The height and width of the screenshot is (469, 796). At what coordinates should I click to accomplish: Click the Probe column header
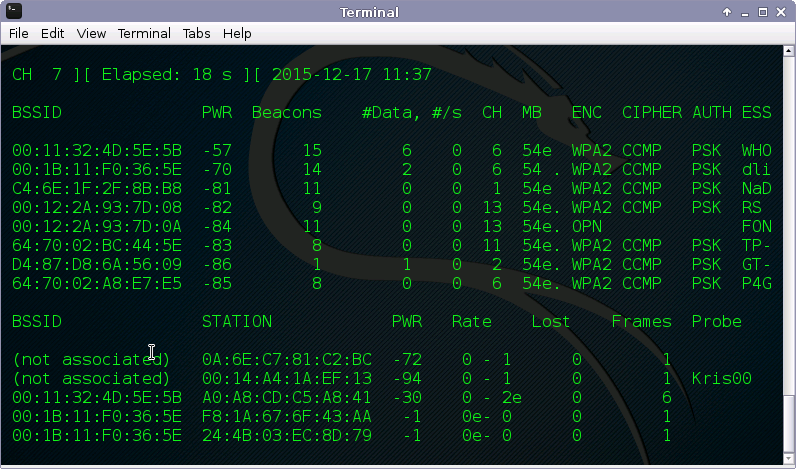(x=716, y=321)
